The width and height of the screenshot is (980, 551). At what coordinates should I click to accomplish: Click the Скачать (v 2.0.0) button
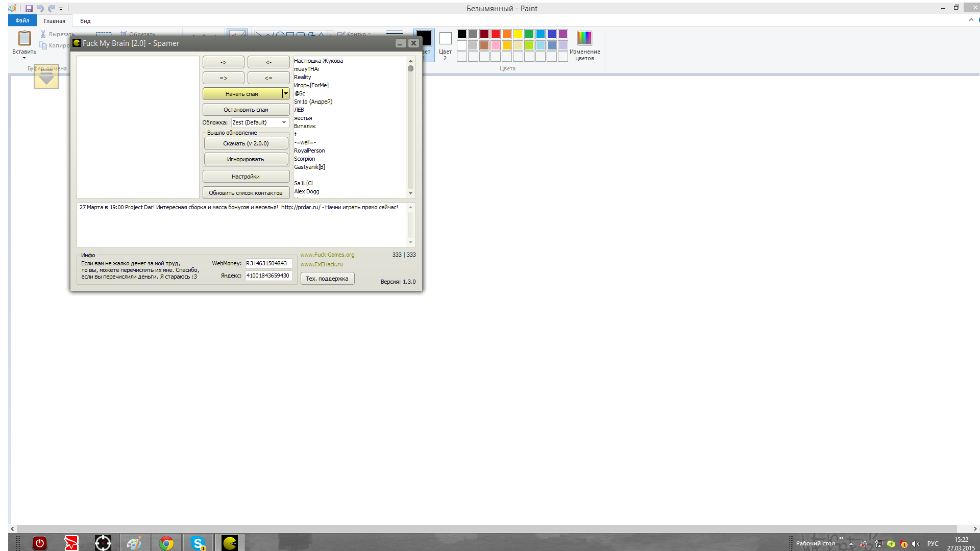tap(246, 143)
